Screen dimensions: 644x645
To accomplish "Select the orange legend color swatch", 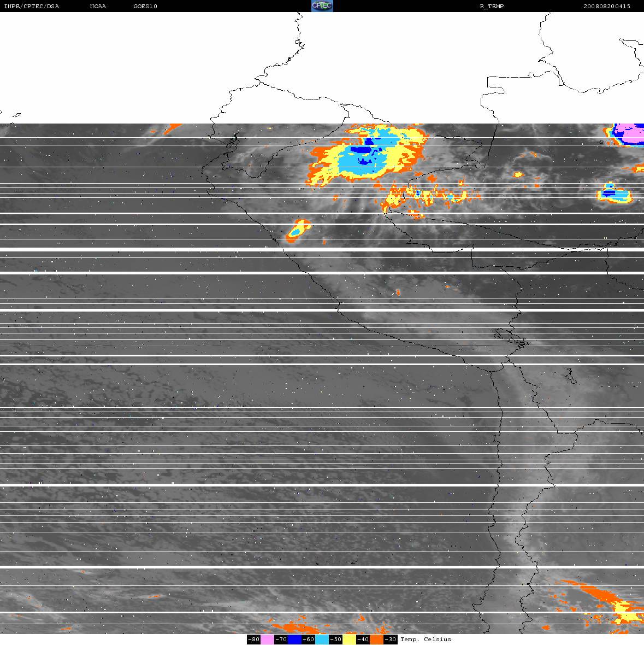I will 377,639.
